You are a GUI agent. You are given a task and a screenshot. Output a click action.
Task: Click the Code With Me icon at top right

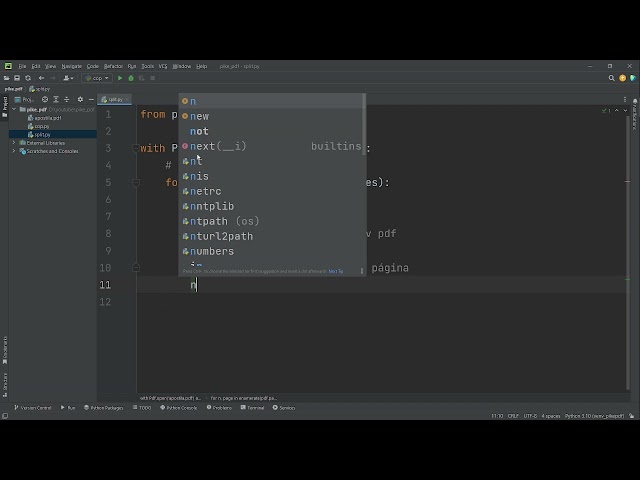pyautogui.click(x=633, y=78)
